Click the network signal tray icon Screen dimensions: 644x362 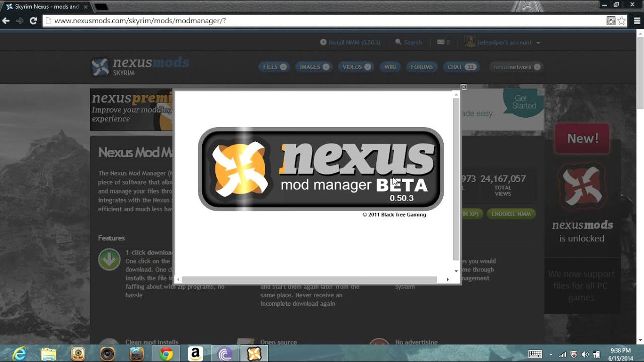[562, 354]
